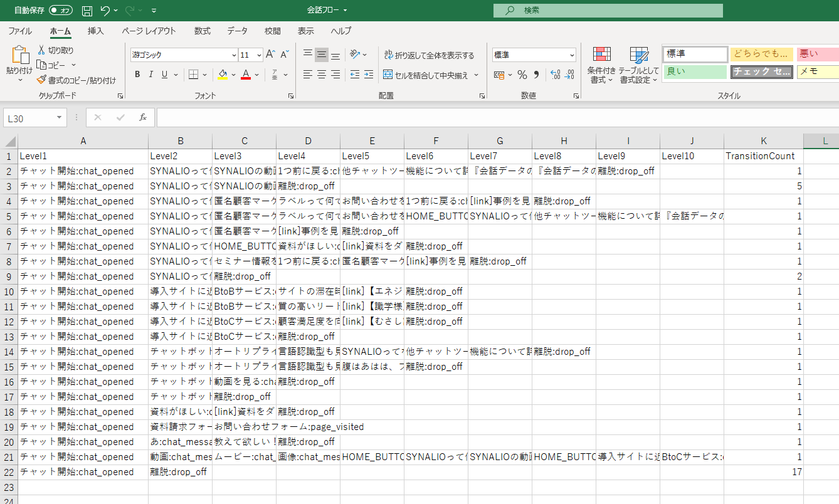Select the TransitionCount header cell
Viewport: 839px width, 504px height.
tap(763, 156)
